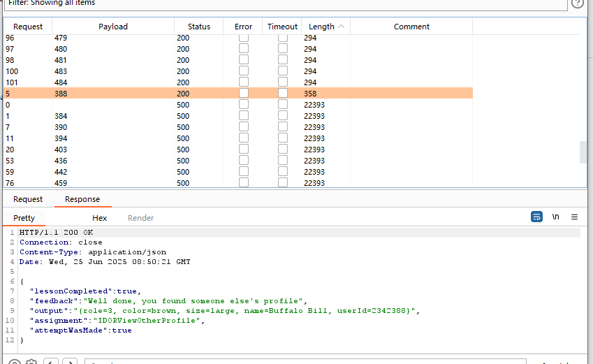Tick the Timeout checkbox for payload 388

tap(282, 94)
